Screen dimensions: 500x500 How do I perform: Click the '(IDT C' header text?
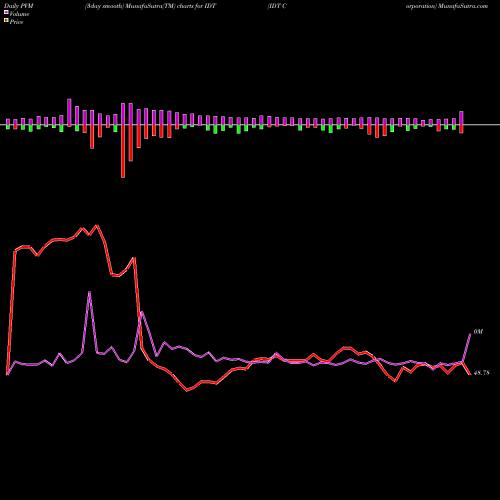pos(277,6)
